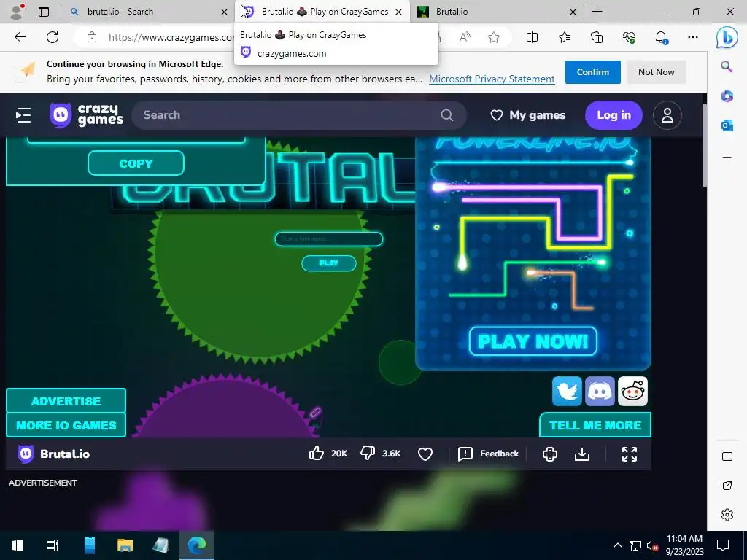
Task: Open the Discord social icon
Action: (600, 391)
